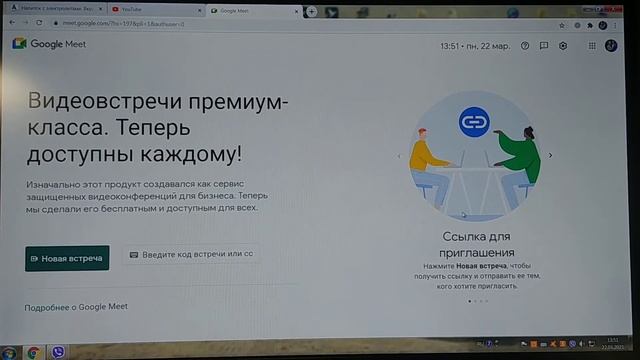Viewport: 640px width, 360px height.
Task: Click the volume speaker tray icon
Action: [x=582, y=344]
